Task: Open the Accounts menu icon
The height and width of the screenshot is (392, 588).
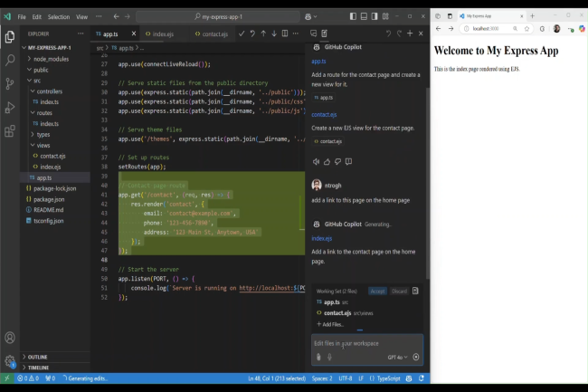Action: coord(10,338)
